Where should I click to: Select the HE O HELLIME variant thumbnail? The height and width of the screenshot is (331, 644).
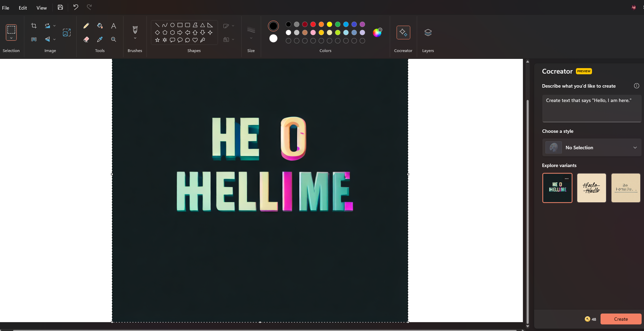pyautogui.click(x=557, y=188)
